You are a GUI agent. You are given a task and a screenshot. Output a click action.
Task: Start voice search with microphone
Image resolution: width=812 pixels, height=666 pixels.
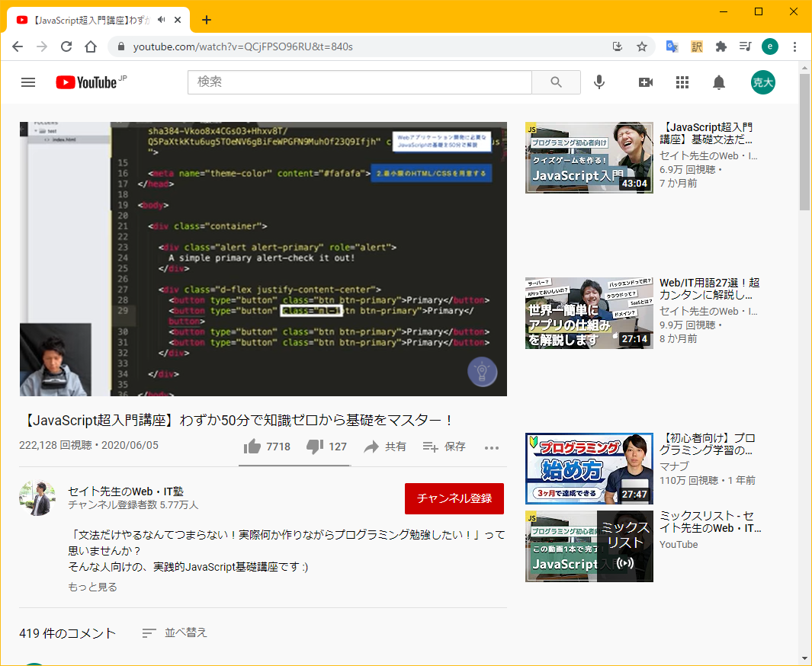[599, 82]
